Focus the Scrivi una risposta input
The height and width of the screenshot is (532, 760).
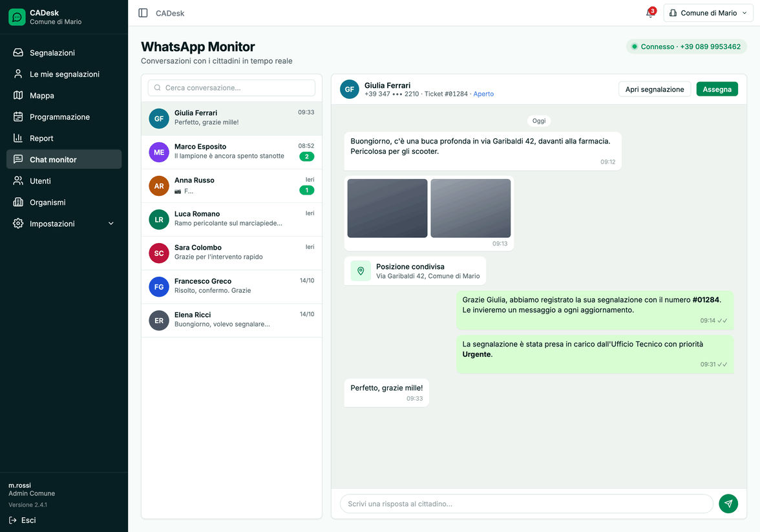coord(526,504)
